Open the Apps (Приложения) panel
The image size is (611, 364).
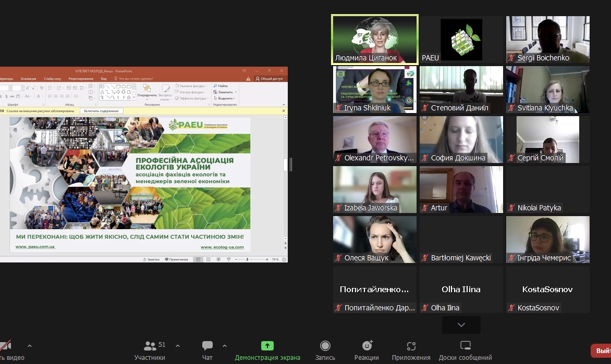coord(411,350)
